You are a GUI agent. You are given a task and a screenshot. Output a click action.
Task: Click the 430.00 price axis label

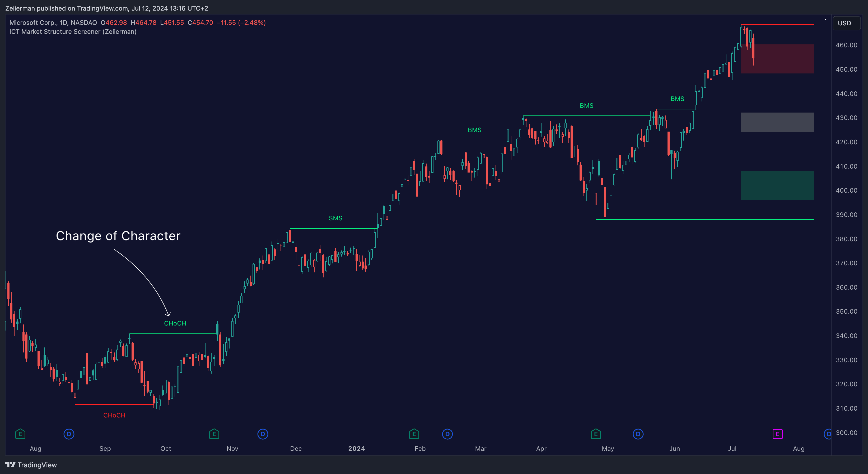point(846,118)
